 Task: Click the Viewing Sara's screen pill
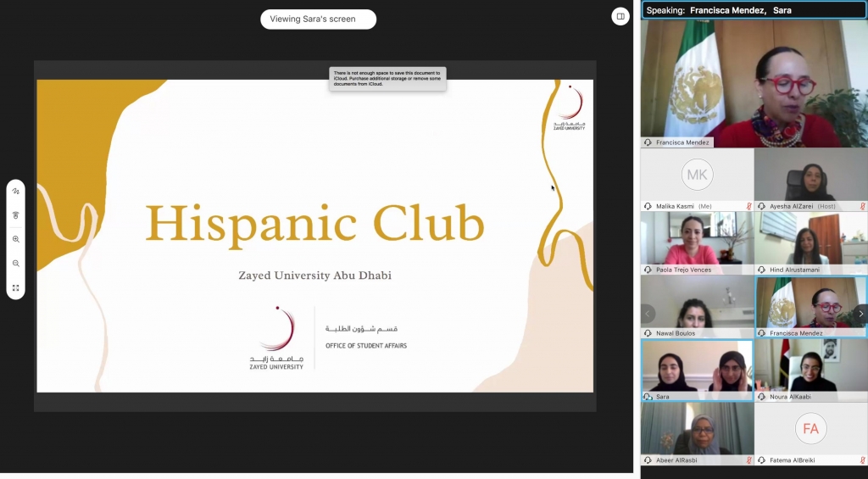[x=318, y=19]
